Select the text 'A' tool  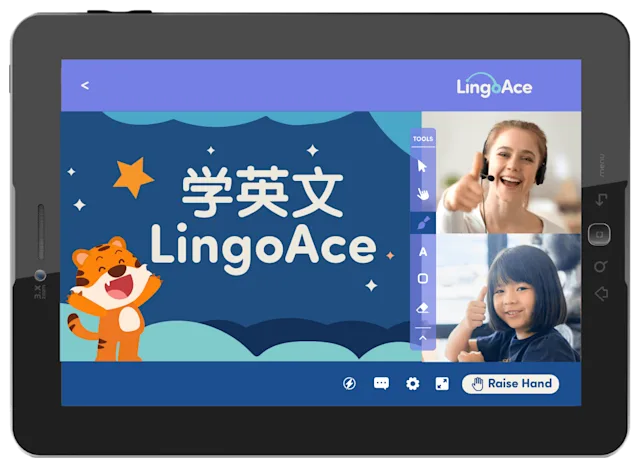423,252
